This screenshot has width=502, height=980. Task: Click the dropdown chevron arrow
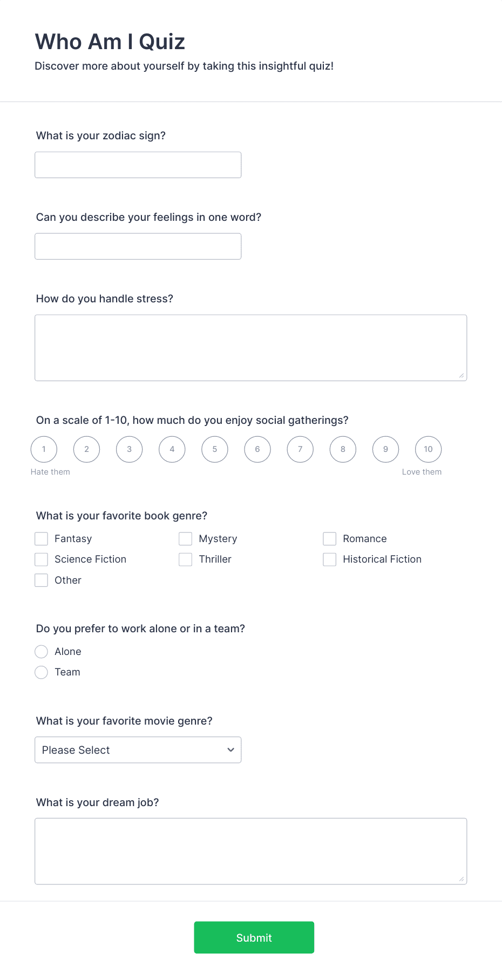[230, 750]
